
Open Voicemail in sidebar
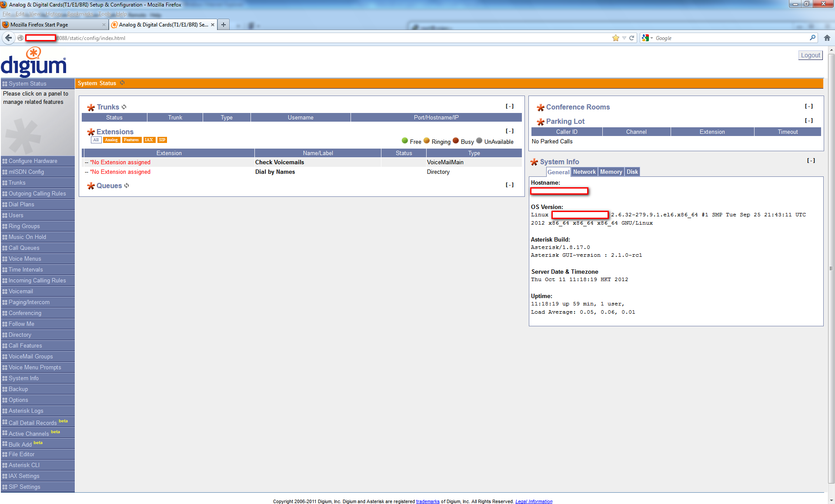pos(38,291)
